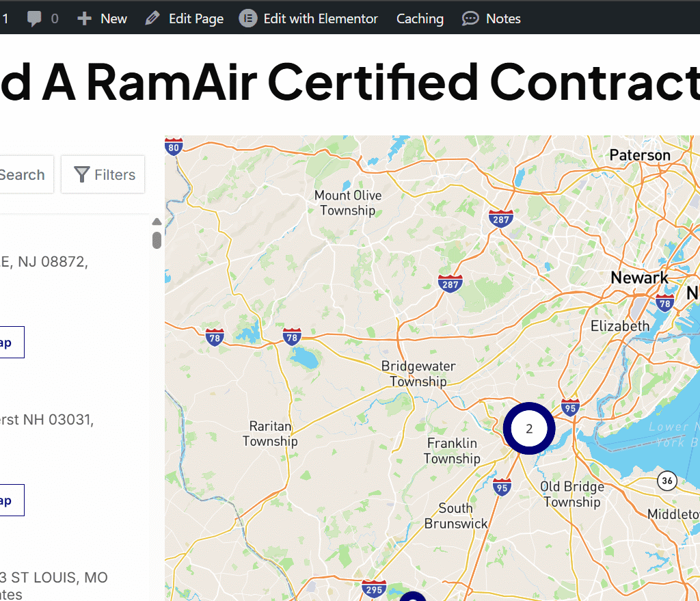Screen dimensions: 700x601
Task: Click the listing scrollbar thumb
Action: [157, 240]
